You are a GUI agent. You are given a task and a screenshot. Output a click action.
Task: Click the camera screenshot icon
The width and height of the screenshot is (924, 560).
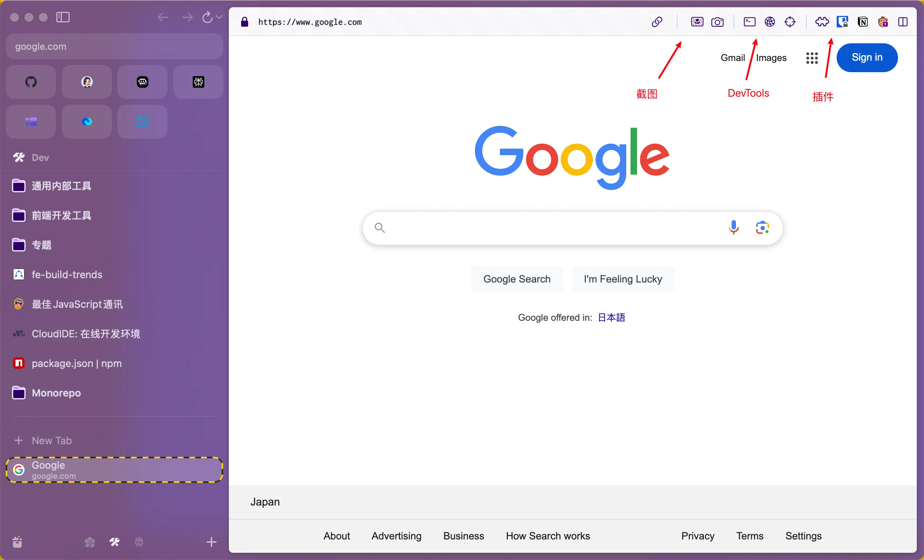717,22
